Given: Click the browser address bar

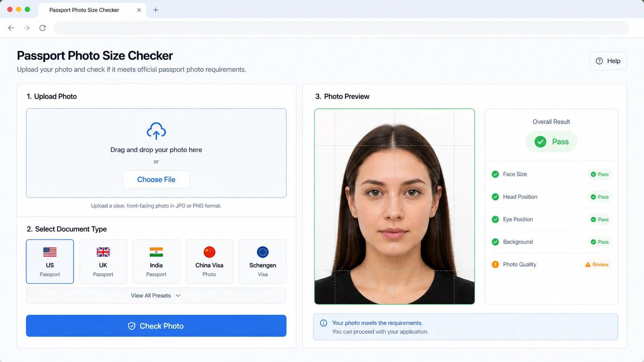Looking at the screenshot, I should pos(341,28).
